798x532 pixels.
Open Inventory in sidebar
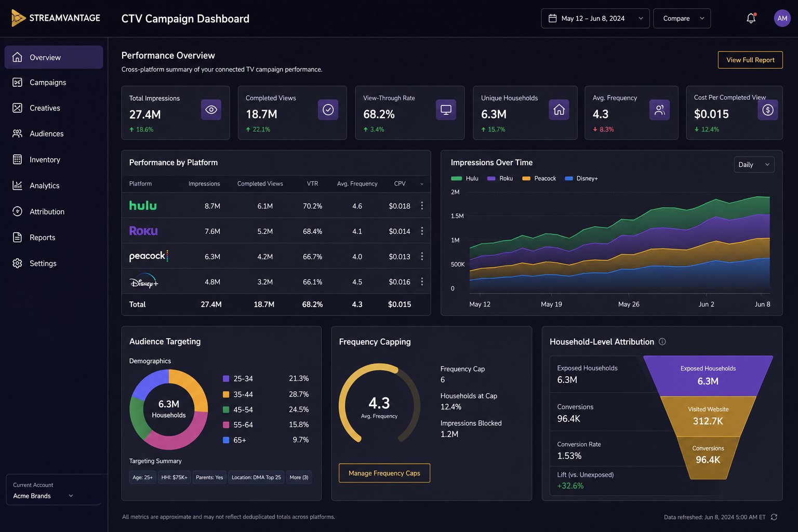pos(54,159)
